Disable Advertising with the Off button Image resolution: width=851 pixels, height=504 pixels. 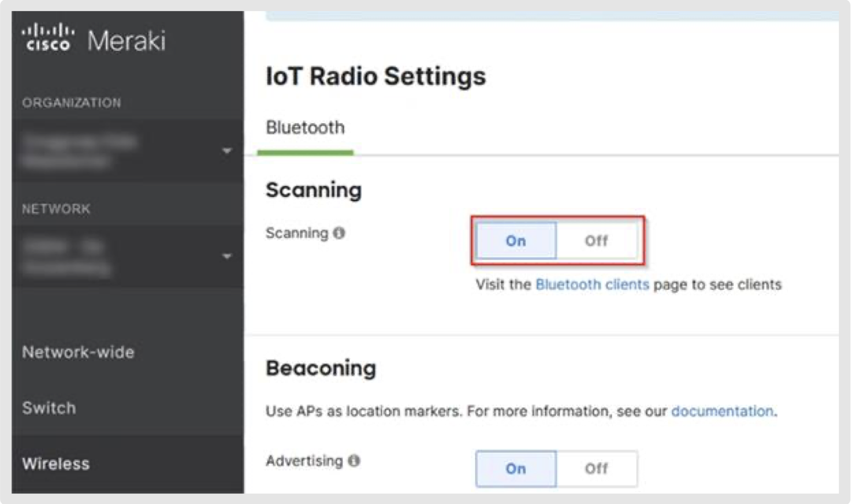tap(596, 468)
